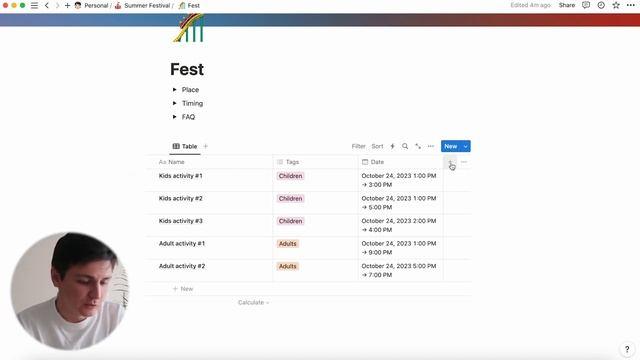Add a property with plus column icon
Screen dimensions: 640x360
(450, 162)
